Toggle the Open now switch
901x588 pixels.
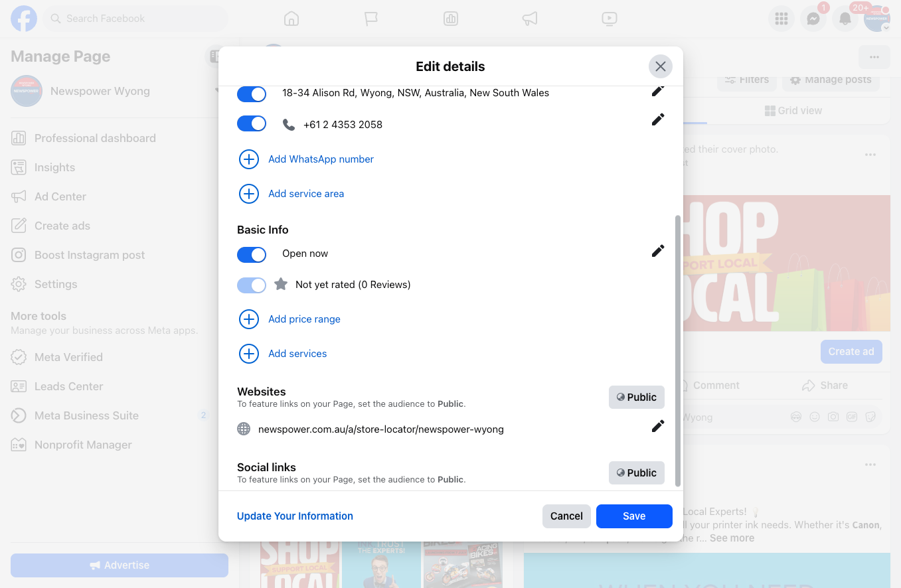[252, 254]
